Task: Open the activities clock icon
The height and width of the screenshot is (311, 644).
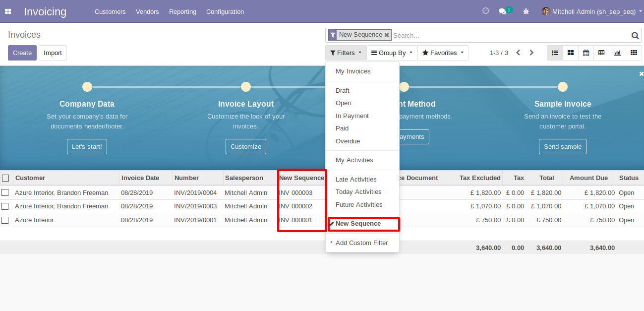Action: (x=485, y=11)
